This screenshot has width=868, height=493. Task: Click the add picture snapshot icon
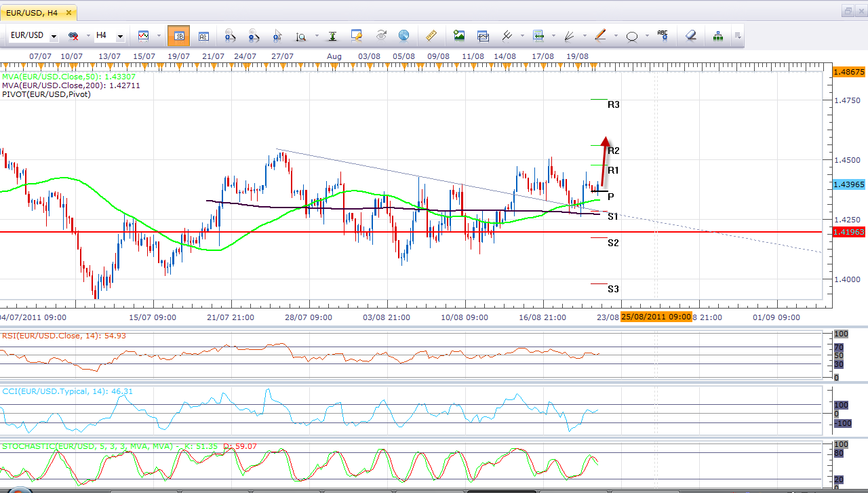coord(459,36)
